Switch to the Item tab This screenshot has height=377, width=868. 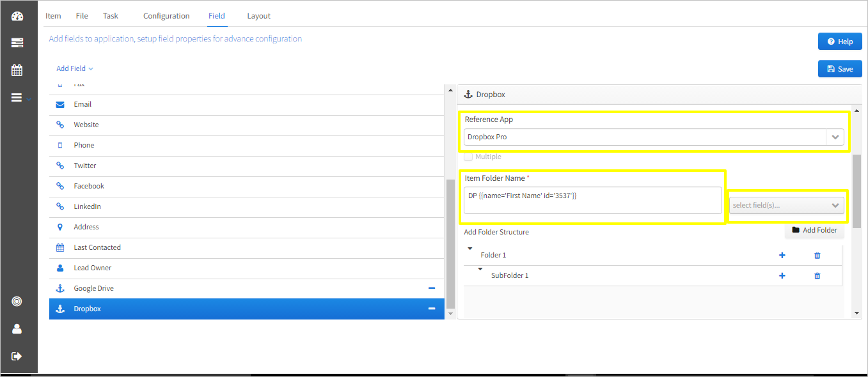click(53, 15)
